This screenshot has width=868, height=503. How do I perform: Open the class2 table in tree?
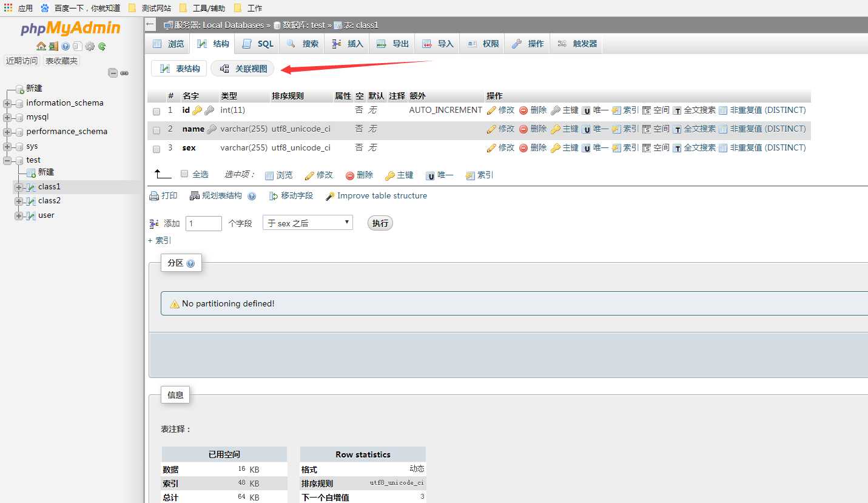(49, 201)
